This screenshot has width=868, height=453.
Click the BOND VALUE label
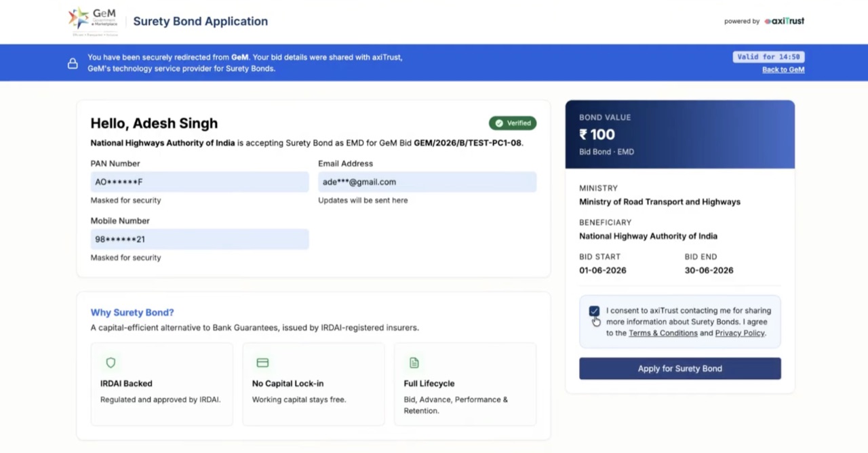[x=605, y=117]
